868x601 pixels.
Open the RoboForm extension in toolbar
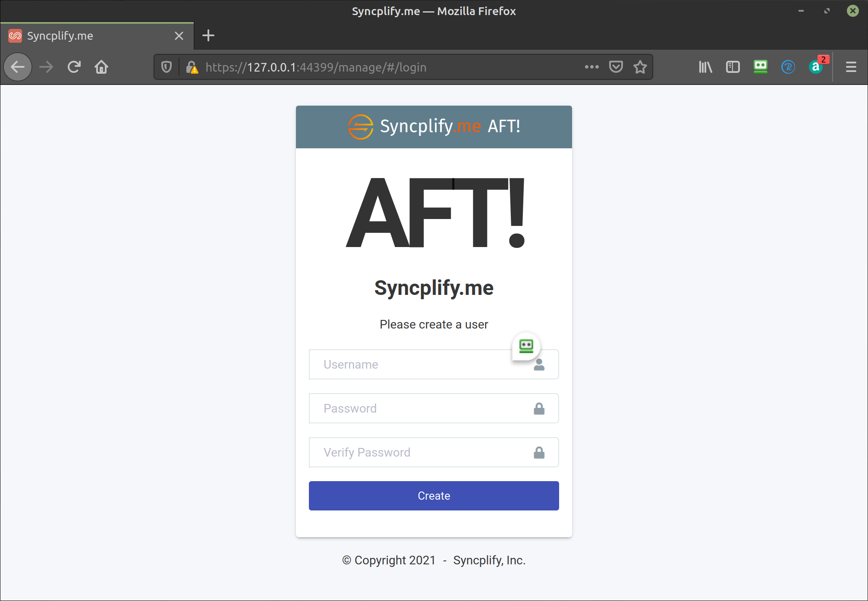tap(761, 67)
